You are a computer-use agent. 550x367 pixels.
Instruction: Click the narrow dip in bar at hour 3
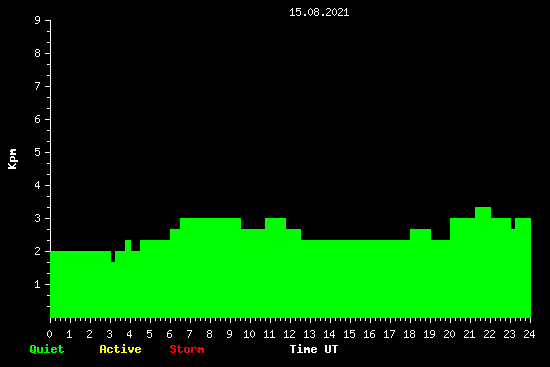(x=113, y=256)
